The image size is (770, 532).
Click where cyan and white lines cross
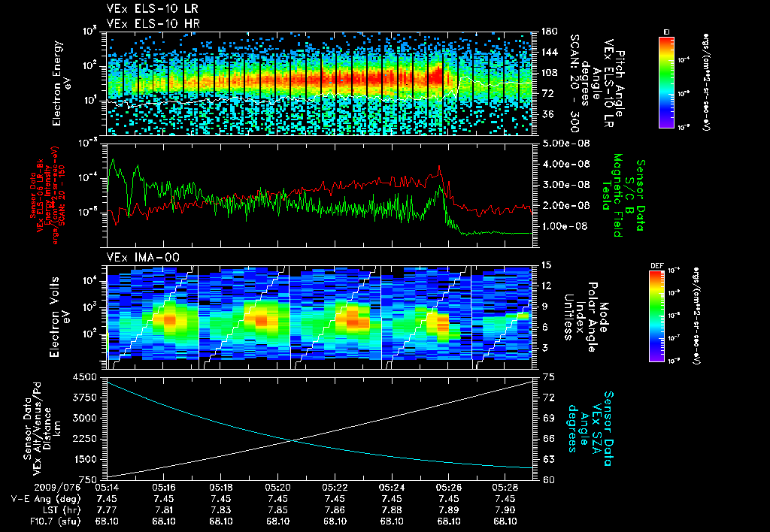[293, 440]
